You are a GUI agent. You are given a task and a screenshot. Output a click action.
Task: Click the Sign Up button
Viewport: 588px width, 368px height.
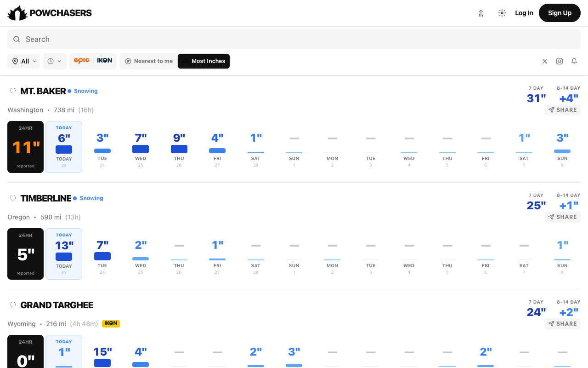point(560,13)
